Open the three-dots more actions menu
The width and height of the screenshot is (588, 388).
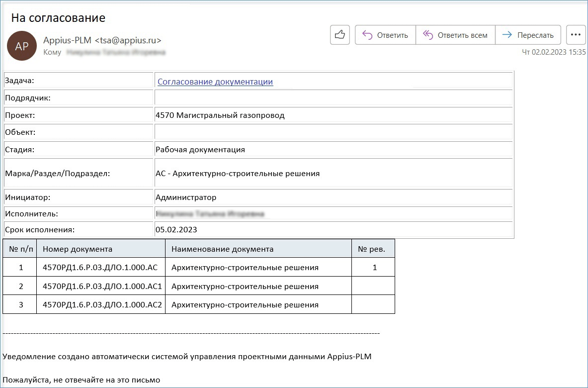(x=576, y=35)
